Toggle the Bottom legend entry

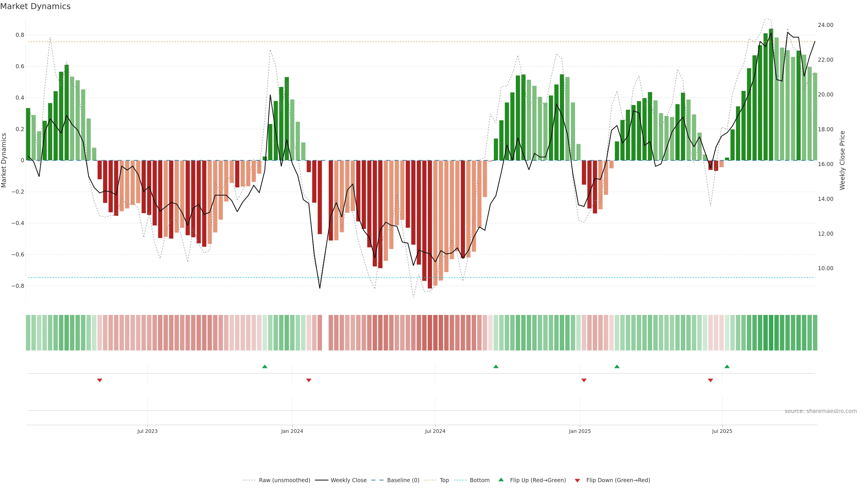point(479,480)
